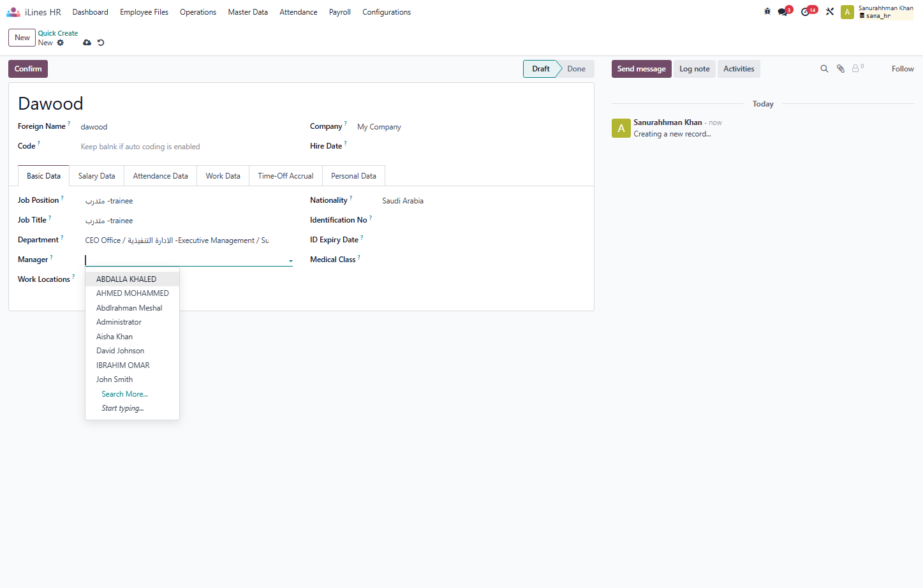Open the Job Position field dropdown
Image resolution: width=923 pixels, height=588 pixels.
189,201
